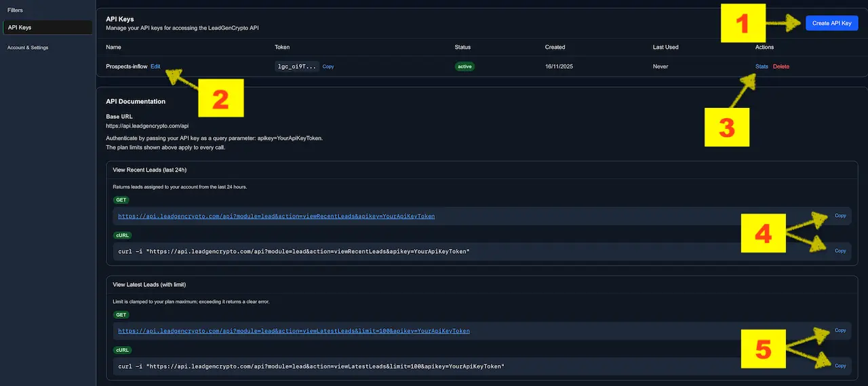Image resolution: width=868 pixels, height=386 pixels.
Task: Click the 'Authenticate by passing your API key' text
Action: [x=214, y=138]
